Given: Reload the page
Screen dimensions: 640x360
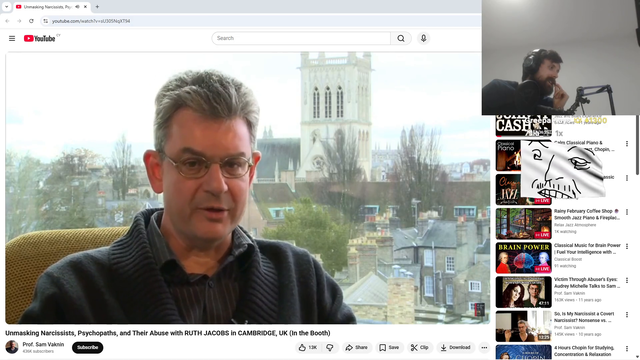Looking at the screenshot, I should pos(31,21).
